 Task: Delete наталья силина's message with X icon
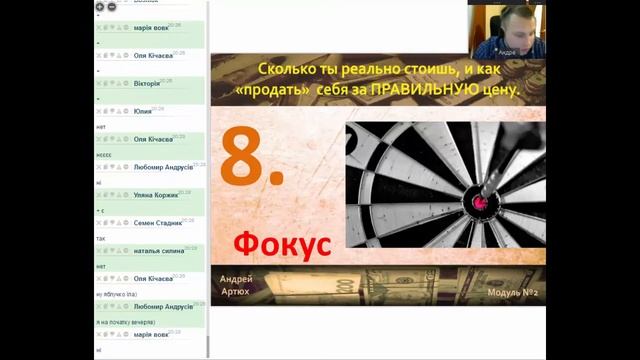tap(99, 251)
